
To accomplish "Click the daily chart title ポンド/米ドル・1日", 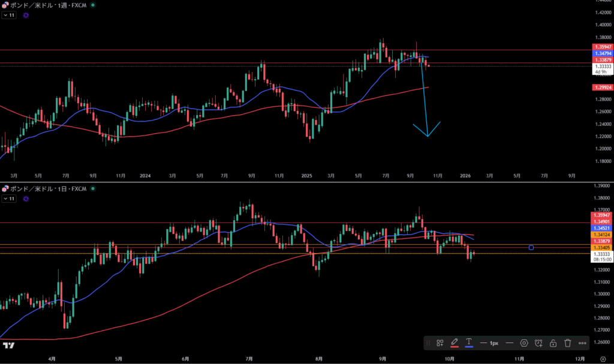I will pyautogui.click(x=48, y=189).
